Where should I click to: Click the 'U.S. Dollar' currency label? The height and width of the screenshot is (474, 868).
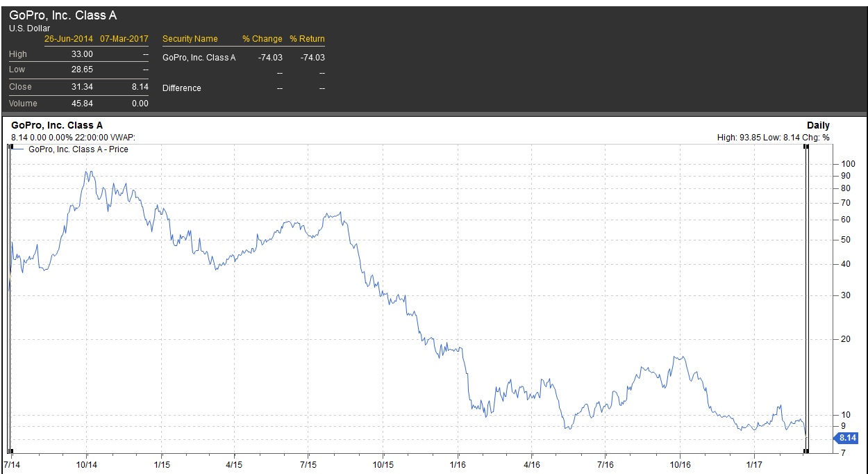click(x=30, y=28)
